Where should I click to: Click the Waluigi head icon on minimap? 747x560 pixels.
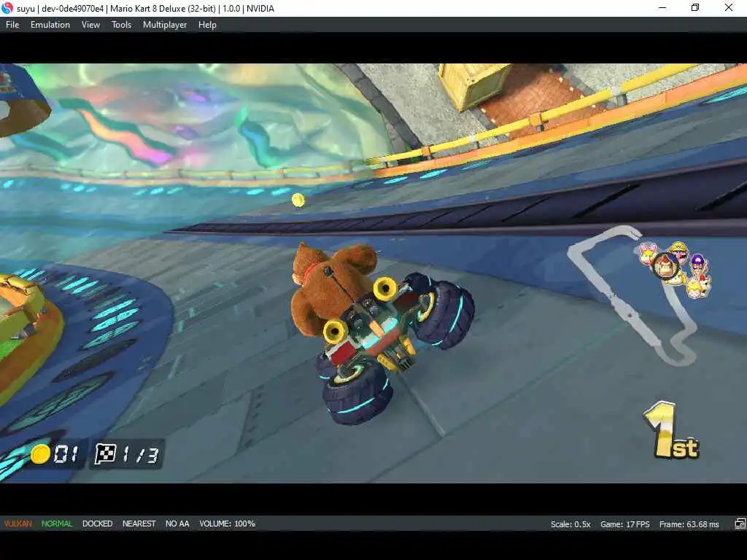(x=698, y=264)
